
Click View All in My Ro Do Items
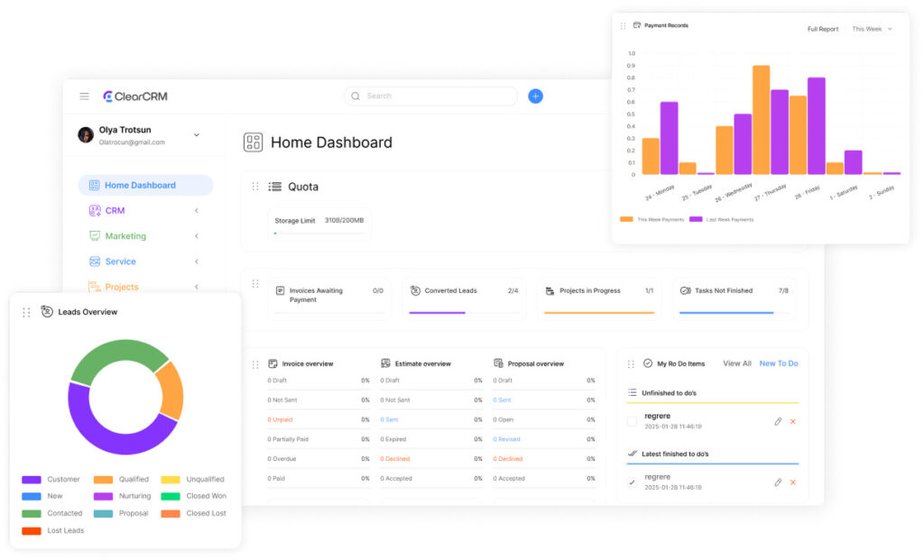[x=736, y=363]
